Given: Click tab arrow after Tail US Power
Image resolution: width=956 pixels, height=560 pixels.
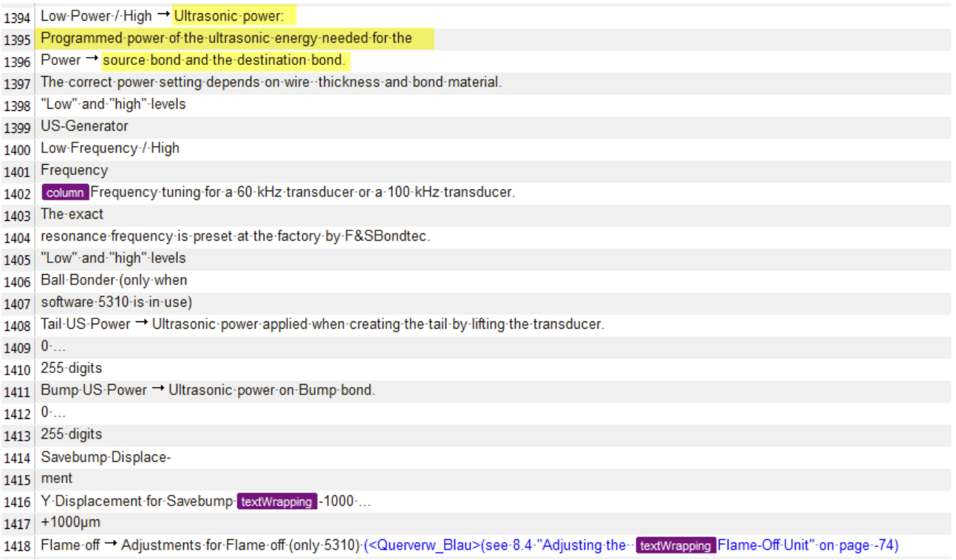Looking at the screenshot, I should 141,324.
